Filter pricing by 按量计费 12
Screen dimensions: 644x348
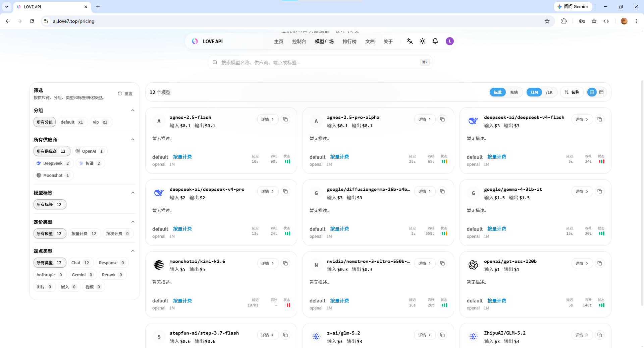coord(84,234)
